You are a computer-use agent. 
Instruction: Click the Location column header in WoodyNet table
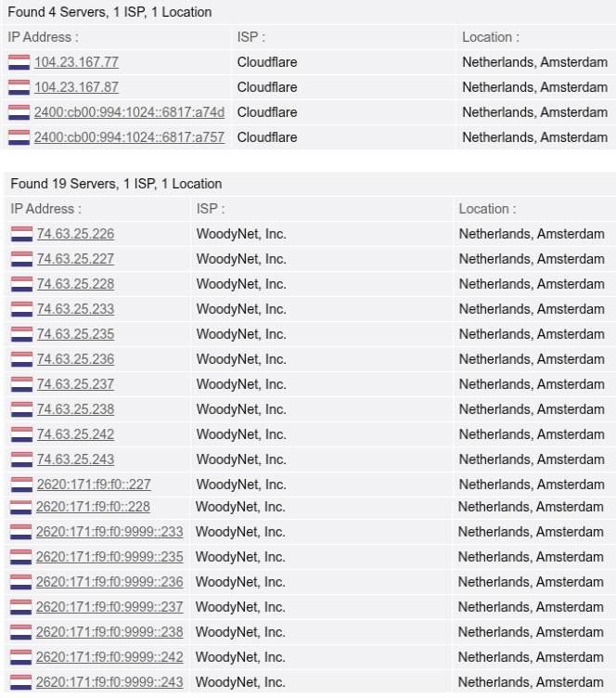pos(487,209)
